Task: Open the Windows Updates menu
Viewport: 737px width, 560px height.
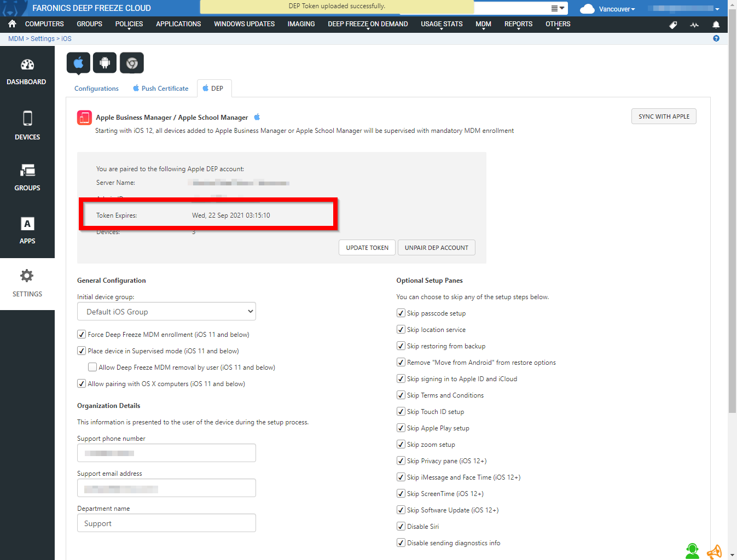Action: coord(244,24)
